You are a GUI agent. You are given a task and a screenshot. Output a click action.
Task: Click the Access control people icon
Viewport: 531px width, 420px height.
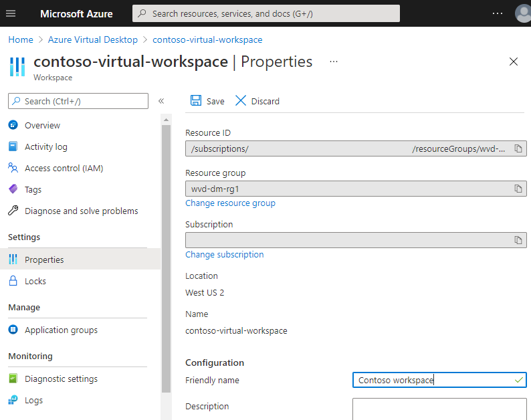[x=13, y=168]
